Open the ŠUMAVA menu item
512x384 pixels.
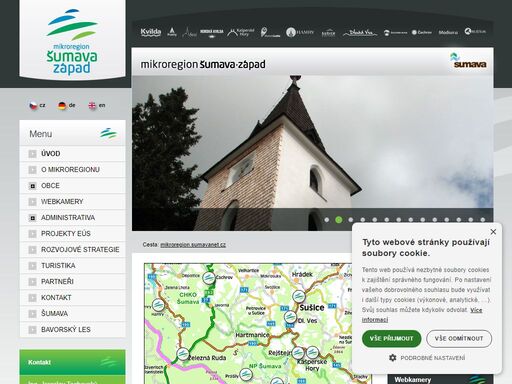click(x=72, y=314)
